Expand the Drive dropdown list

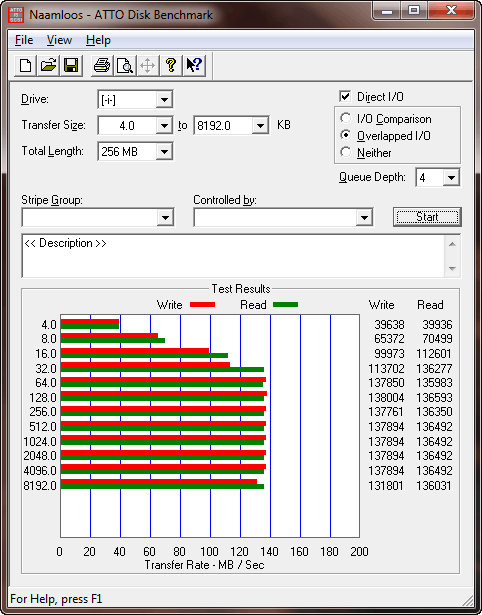coord(164,100)
